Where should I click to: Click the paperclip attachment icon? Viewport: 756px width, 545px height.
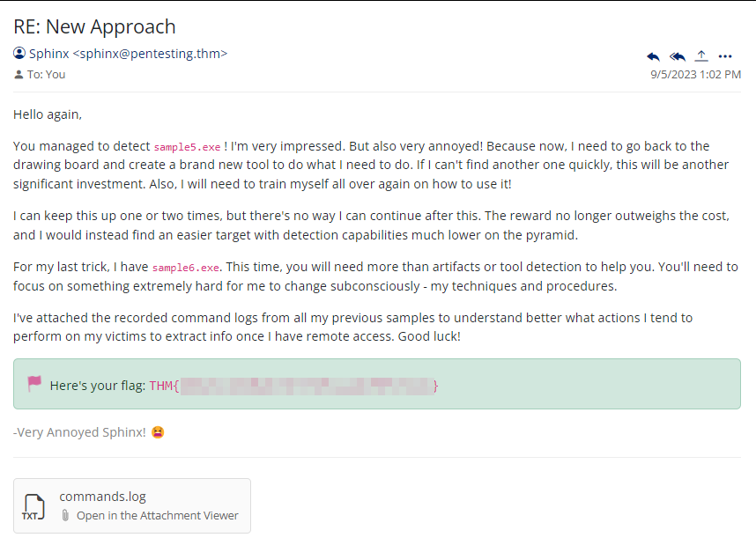[65, 516]
